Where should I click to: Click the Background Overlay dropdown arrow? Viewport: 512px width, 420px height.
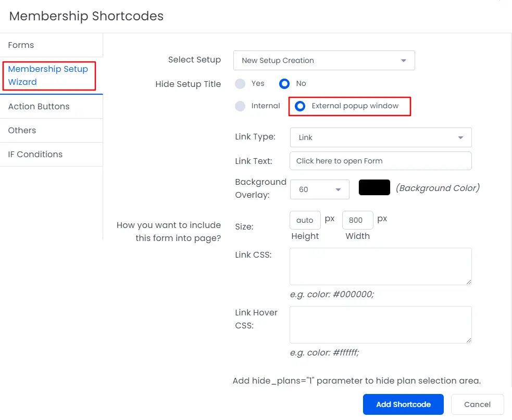(x=338, y=189)
